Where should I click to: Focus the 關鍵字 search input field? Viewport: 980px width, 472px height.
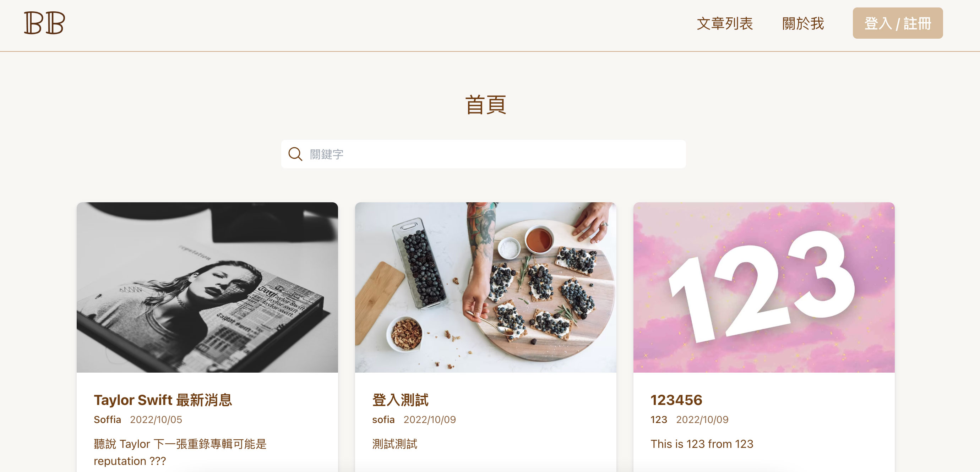[483, 154]
